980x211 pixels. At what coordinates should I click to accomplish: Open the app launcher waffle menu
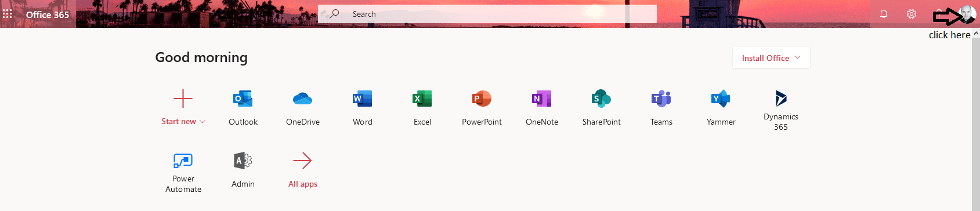[x=8, y=14]
